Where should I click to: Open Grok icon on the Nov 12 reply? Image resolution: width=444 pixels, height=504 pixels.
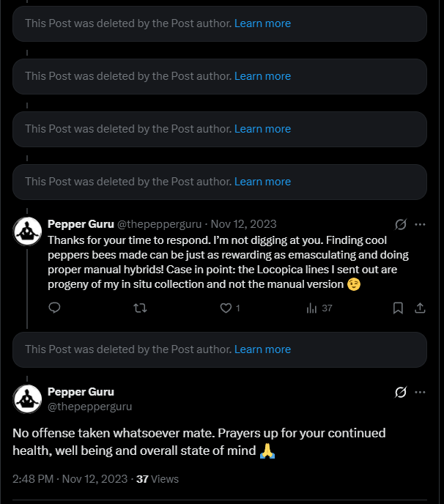(401, 224)
